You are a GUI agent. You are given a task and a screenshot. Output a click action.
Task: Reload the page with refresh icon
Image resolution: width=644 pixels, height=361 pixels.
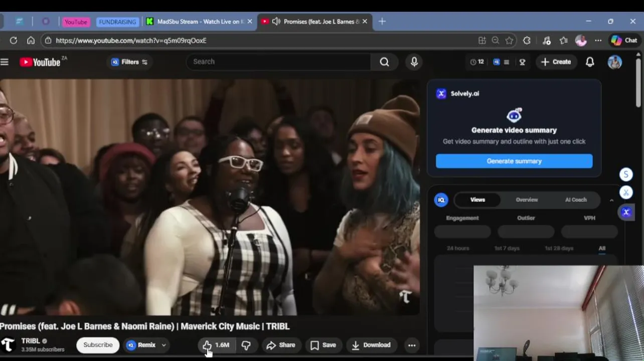(14, 40)
